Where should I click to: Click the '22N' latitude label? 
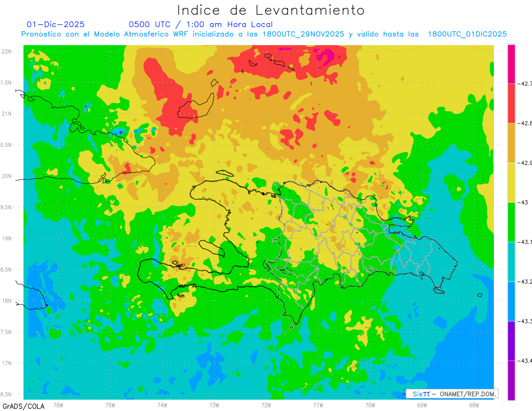tap(7, 51)
